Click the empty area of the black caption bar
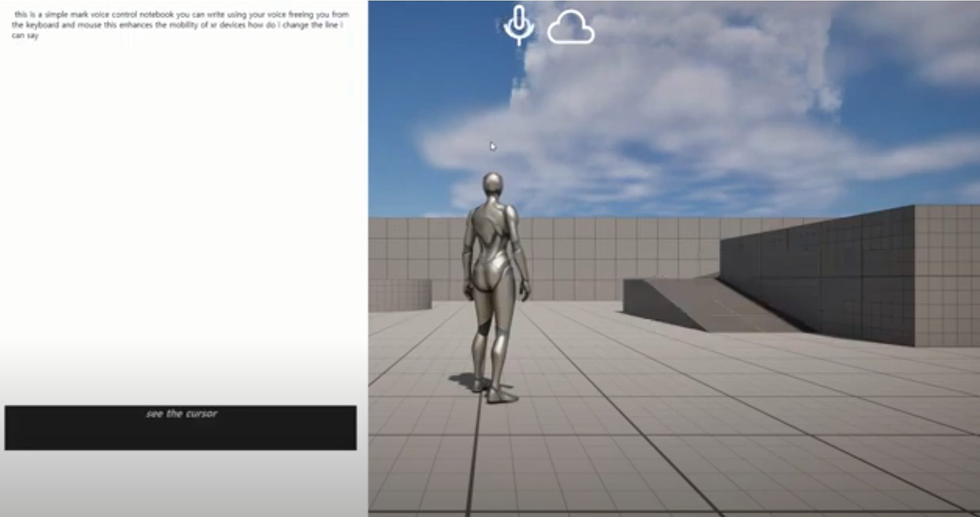Image resolution: width=980 pixels, height=517 pixels. (180, 435)
